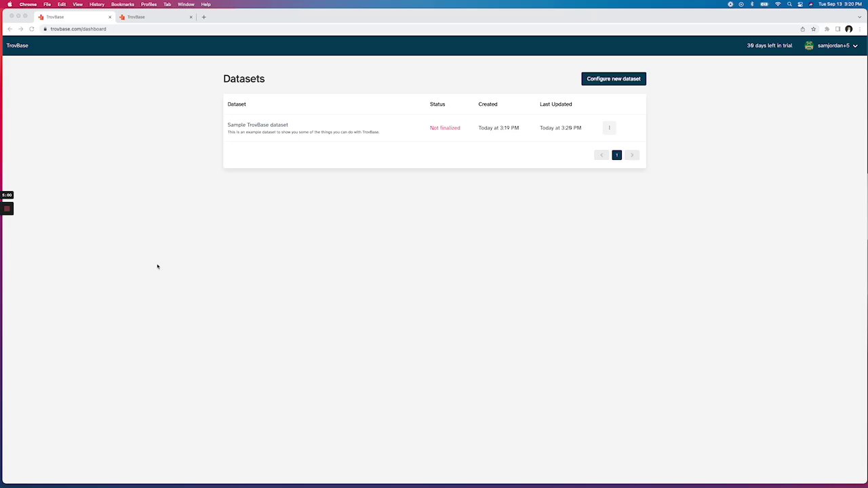Viewport: 868px width, 488px height.
Task: Click the Bluetooth menu bar icon
Action: point(752,4)
